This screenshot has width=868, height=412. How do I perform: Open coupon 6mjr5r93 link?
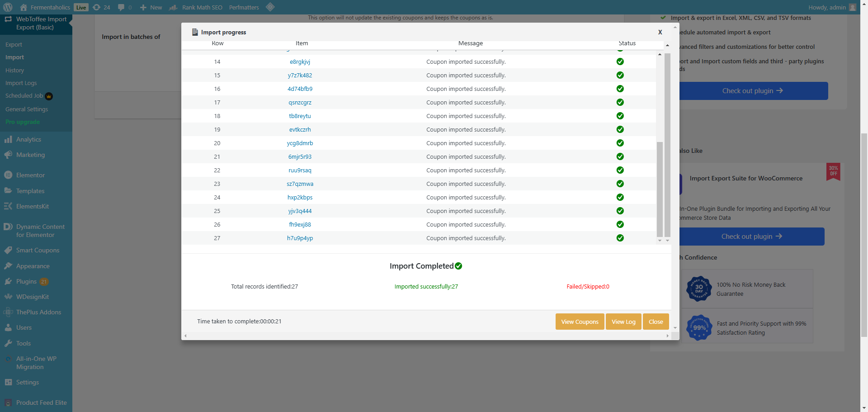300,156
